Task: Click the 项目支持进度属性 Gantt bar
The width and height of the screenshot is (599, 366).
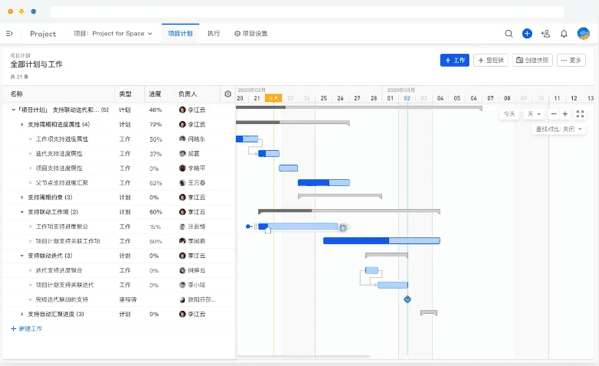Action: (288, 168)
